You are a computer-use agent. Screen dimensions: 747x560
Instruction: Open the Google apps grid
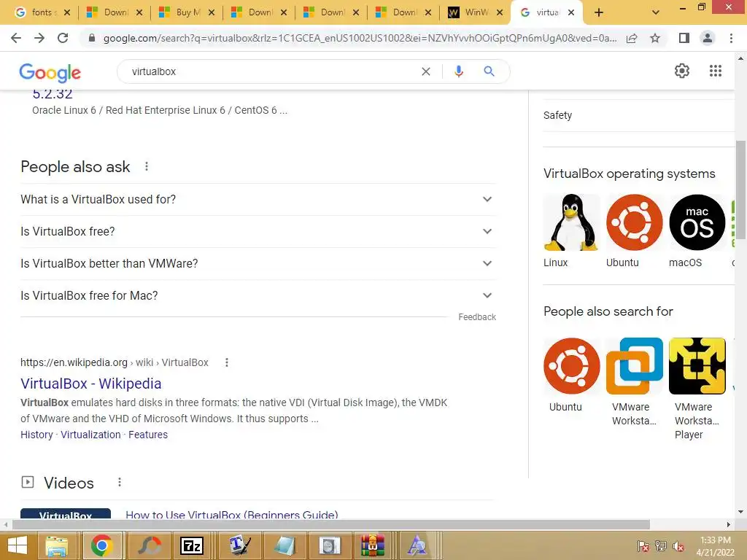[716, 71]
